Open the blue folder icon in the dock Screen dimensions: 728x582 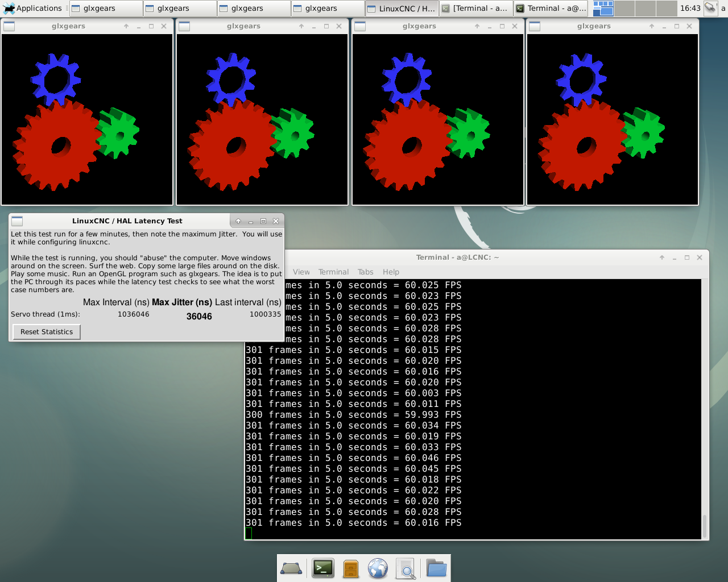coord(436,568)
